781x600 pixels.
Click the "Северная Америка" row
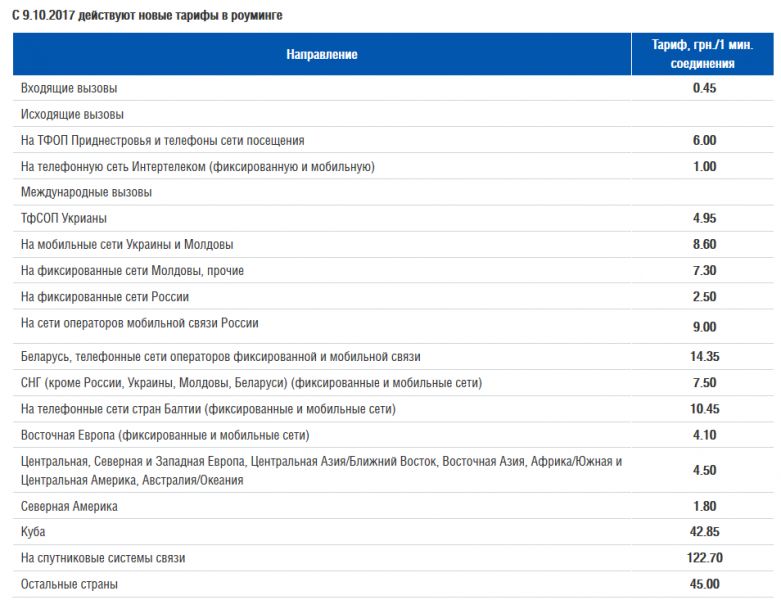69,507
